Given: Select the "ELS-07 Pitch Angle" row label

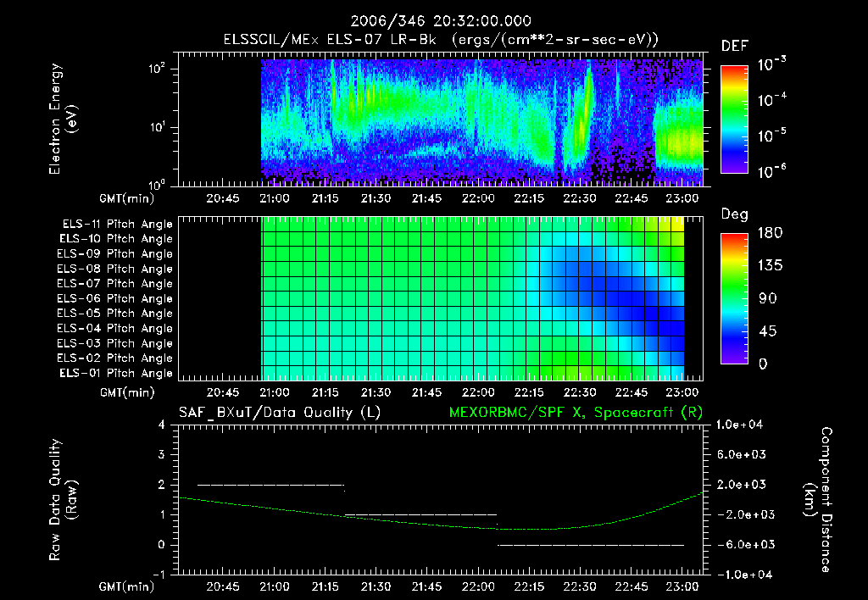Looking at the screenshot, I should [x=114, y=284].
